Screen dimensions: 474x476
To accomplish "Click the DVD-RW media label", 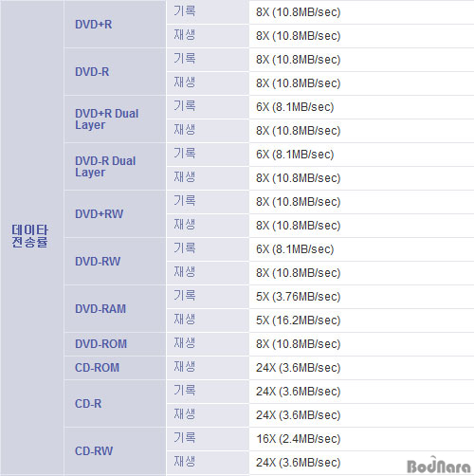I will pos(98,262).
